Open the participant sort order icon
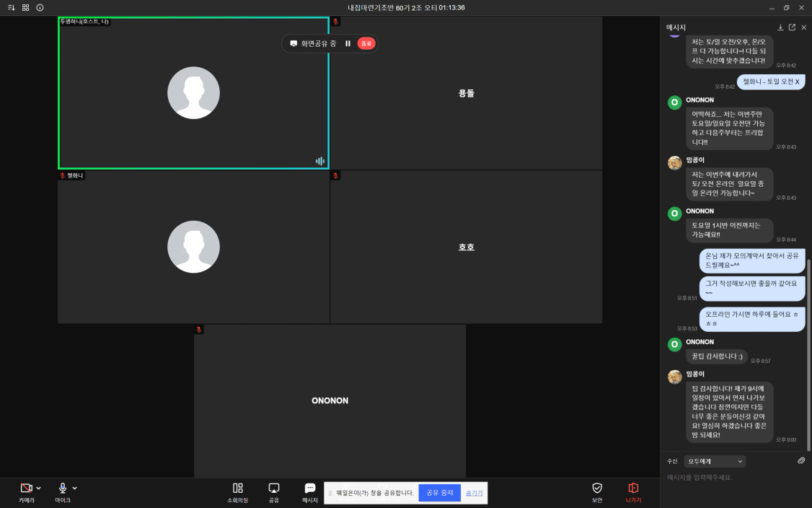The image size is (812, 508). click(11, 7)
